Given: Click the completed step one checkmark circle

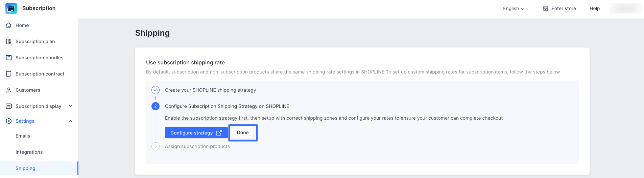Looking at the screenshot, I should click(156, 90).
